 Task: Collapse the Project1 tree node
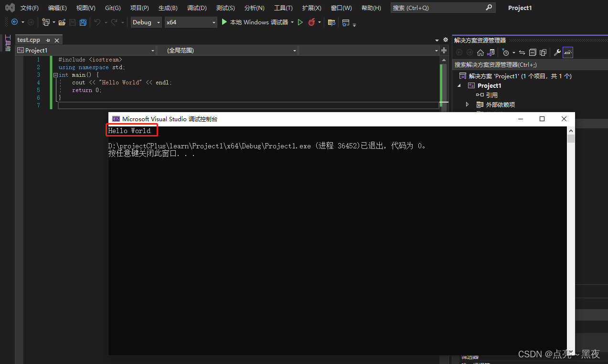[x=459, y=85]
